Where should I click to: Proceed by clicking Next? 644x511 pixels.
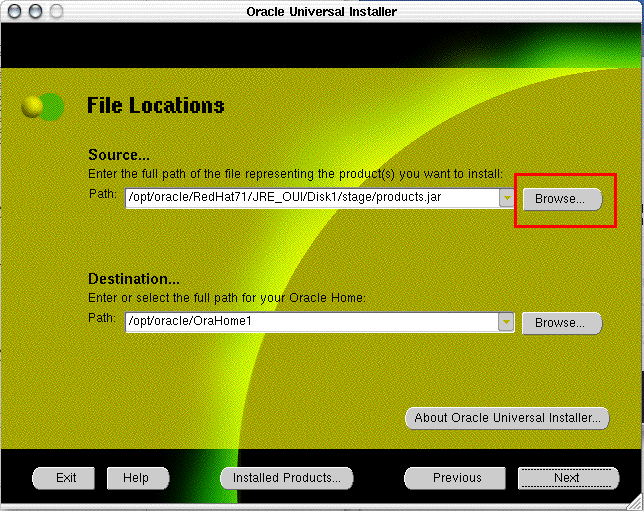tap(567, 478)
